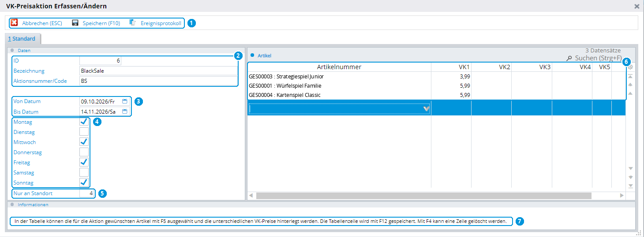644x237 pixels.
Task: Click the scrollbar left arrow under table
Action: [x=251, y=195]
